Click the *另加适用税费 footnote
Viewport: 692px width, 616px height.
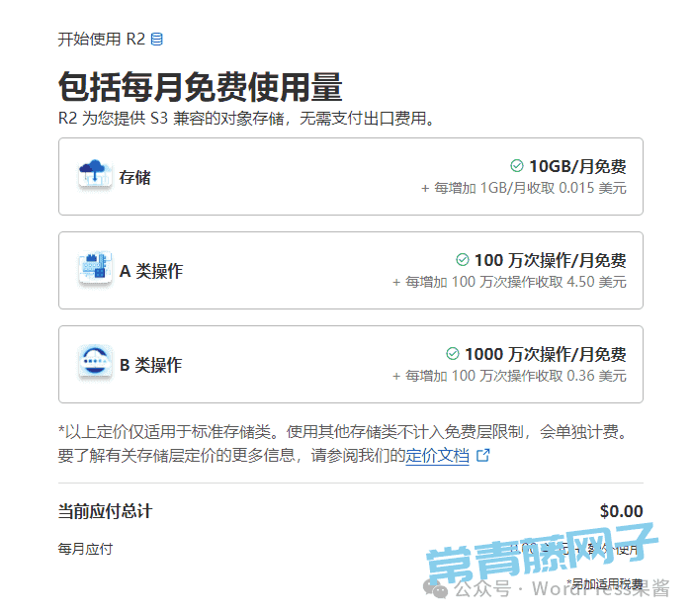(605, 584)
